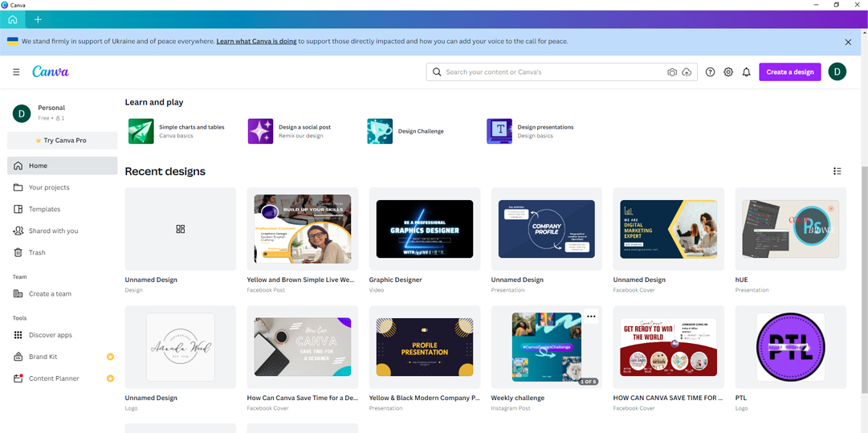Click the Personal account name
Screen dimensions: 868x433
coord(51,108)
